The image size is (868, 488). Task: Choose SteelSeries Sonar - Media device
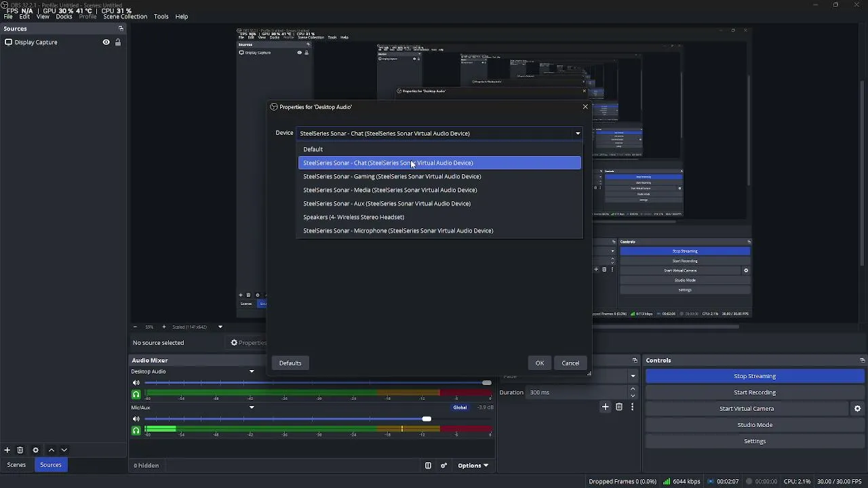440,190
